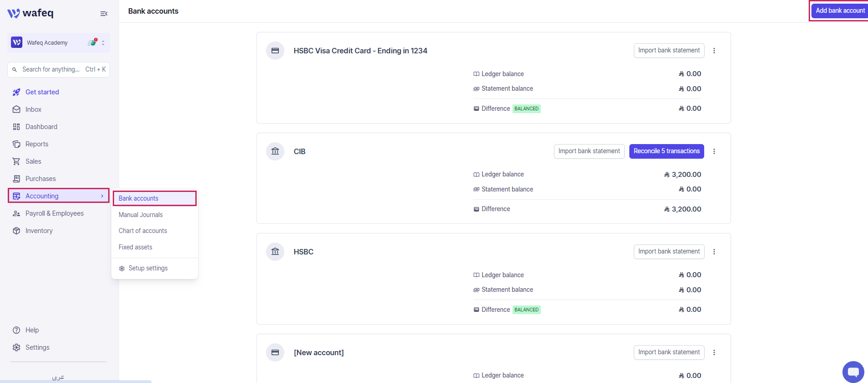Open the chat support widget
The width and height of the screenshot is (868, 383).
[853, 372]
